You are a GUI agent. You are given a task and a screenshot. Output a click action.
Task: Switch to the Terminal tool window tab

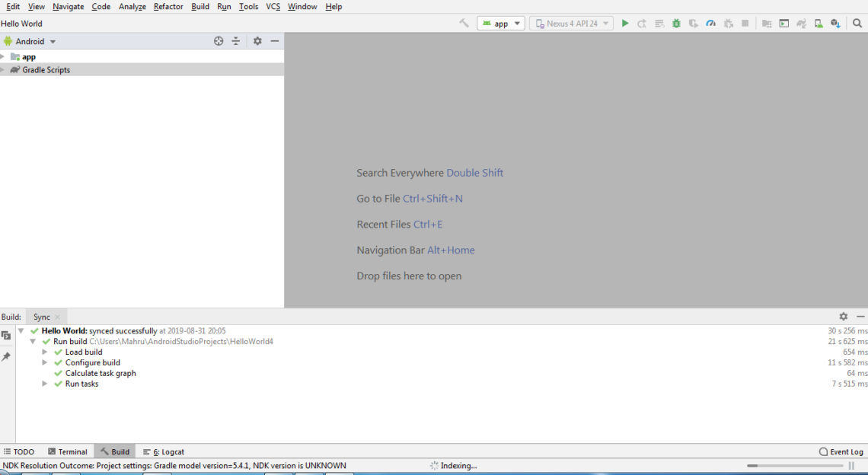[68, 451]
